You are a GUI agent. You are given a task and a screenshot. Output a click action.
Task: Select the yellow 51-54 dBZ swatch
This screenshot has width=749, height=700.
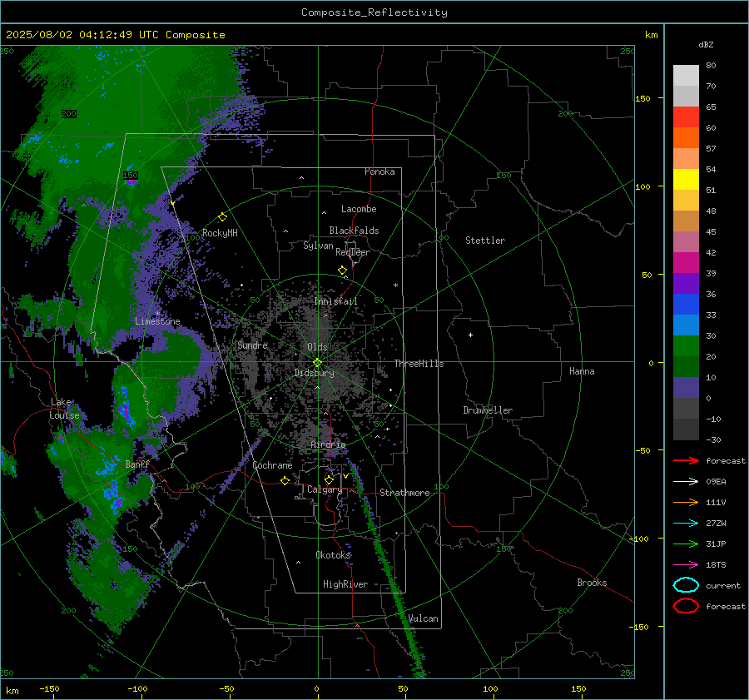(x=686, y=179)
